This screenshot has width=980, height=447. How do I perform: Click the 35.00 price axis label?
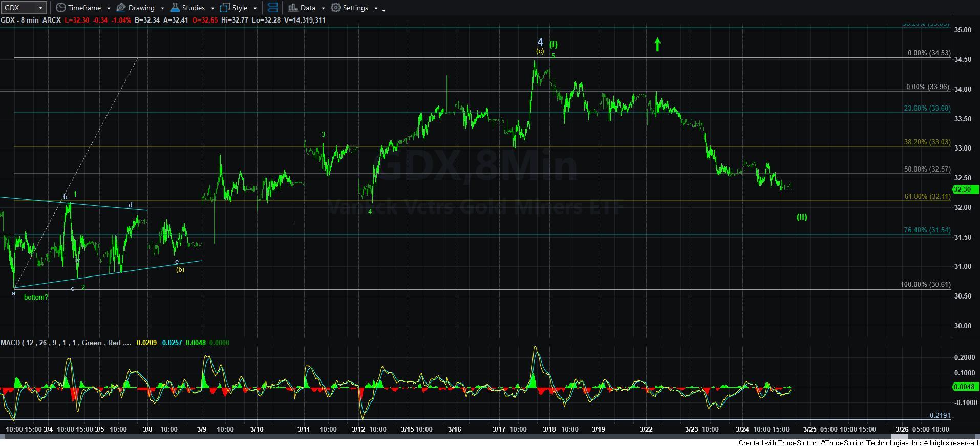(x=963, y=30)
